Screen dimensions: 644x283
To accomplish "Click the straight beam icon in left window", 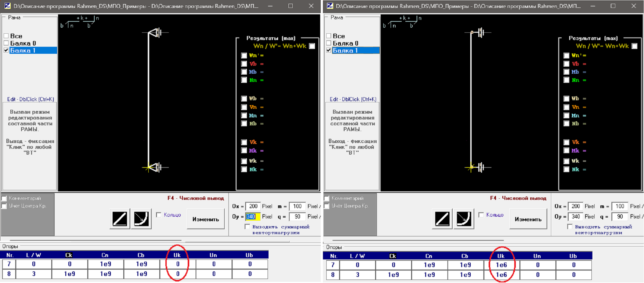I will pos(120,219).
